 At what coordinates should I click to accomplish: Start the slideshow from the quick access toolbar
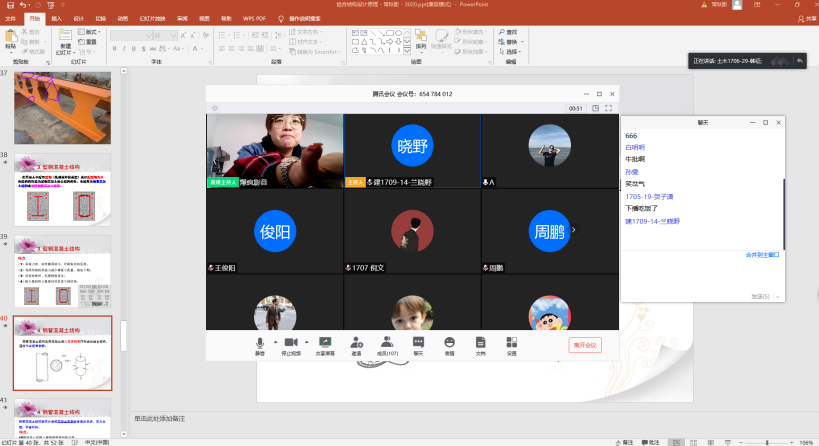click(51, 5)
